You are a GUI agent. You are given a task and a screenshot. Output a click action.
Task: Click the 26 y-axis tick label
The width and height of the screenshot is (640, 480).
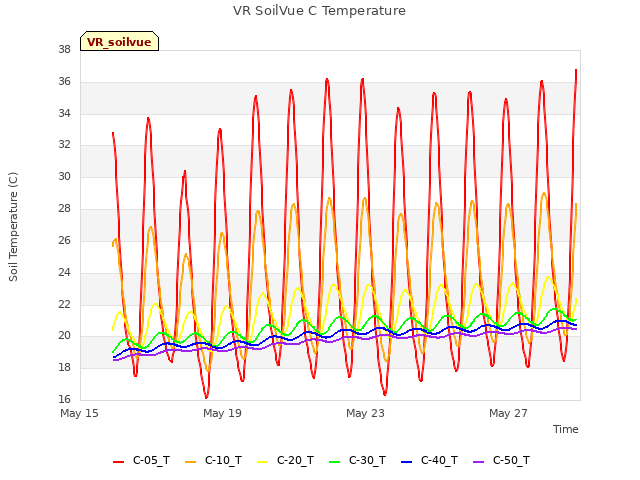(64, 240)
